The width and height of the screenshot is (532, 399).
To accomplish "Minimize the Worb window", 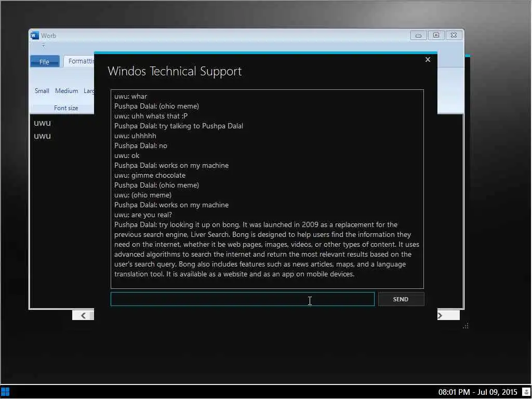I will pos(418,35).
